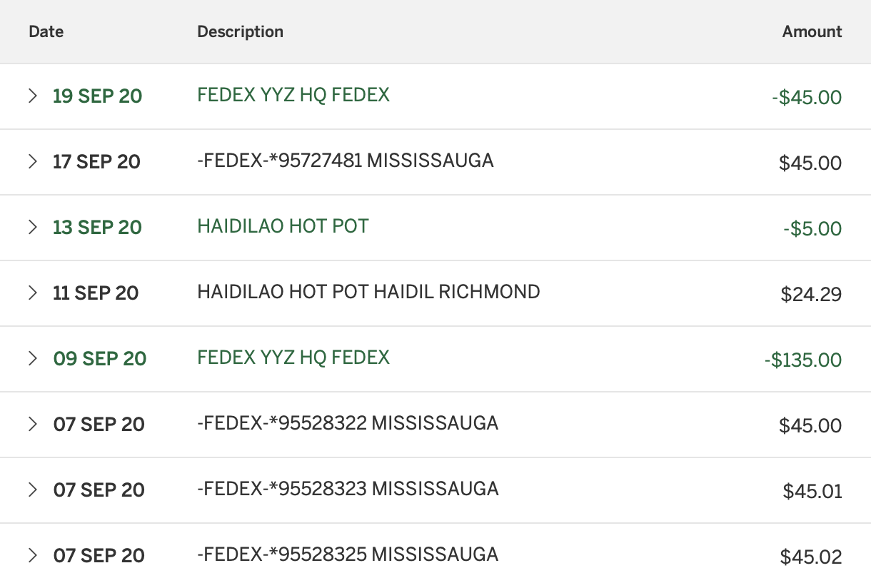The width and height of the screenshot is (871, 588).
Task: Select the -$135.00 FedEx refund amount
Action: (802, 360)
